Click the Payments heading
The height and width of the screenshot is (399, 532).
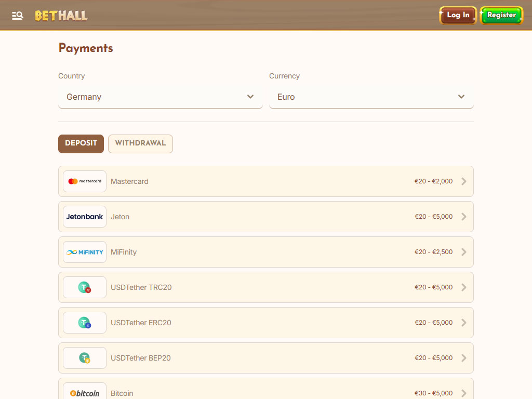pos(86,48)
